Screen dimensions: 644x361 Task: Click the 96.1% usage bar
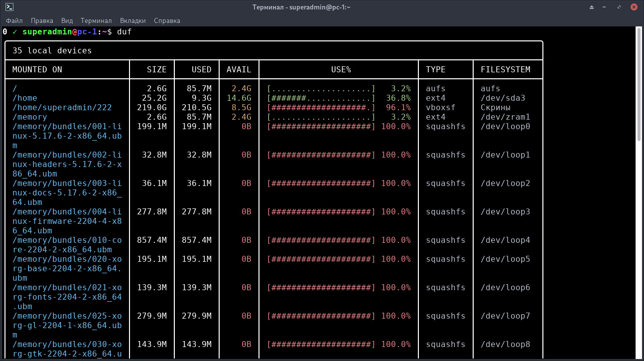(x=321, y=107)
